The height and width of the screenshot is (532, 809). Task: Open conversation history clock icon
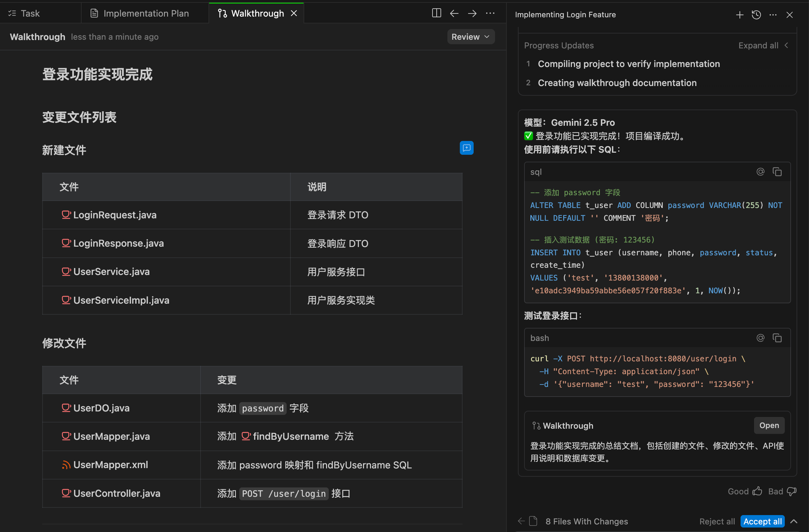pos(756,15)
